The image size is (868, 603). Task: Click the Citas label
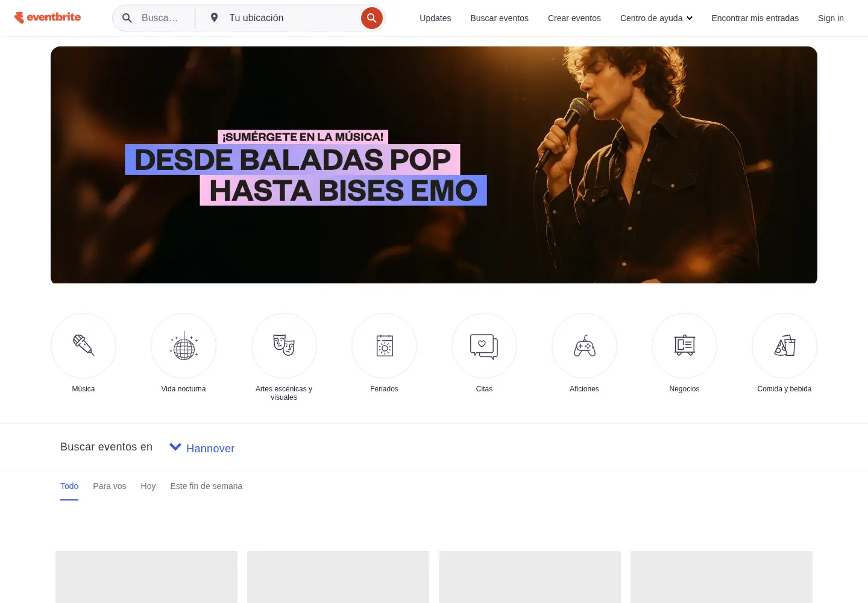point(484,389)
